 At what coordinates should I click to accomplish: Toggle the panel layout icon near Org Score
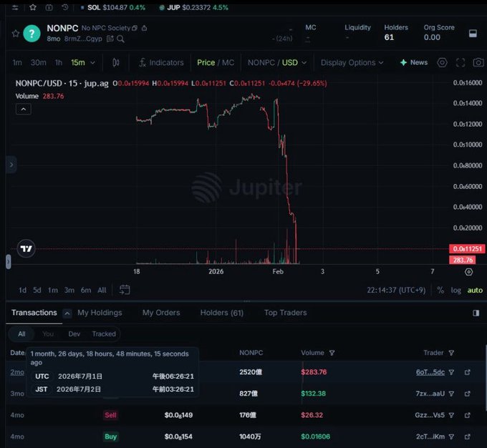pyautogui.click(x=473, y=33)
